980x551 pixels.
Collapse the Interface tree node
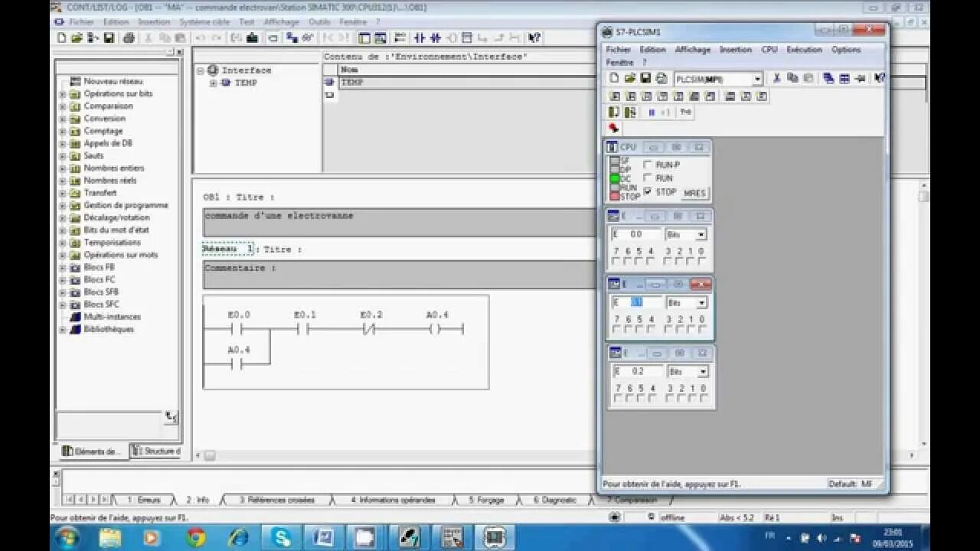coord(201,70)
